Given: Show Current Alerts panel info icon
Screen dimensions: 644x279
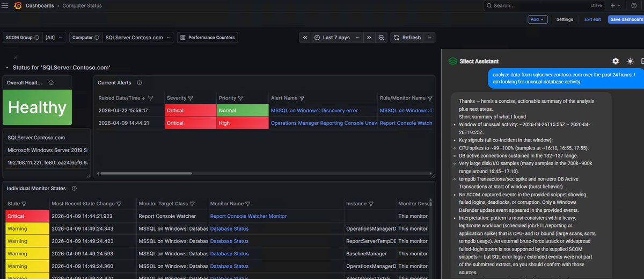Looking at the screenshot, I should tap(139, 83).
